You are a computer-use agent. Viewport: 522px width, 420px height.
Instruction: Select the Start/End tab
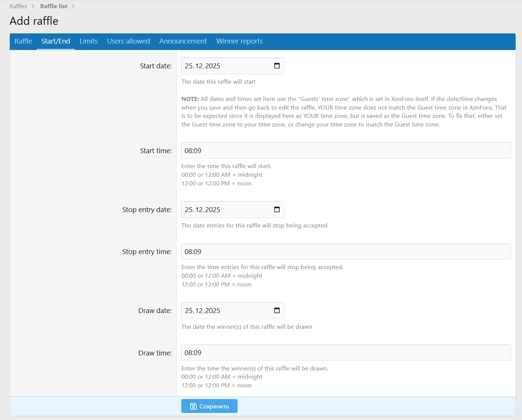[x=56, y=41]
